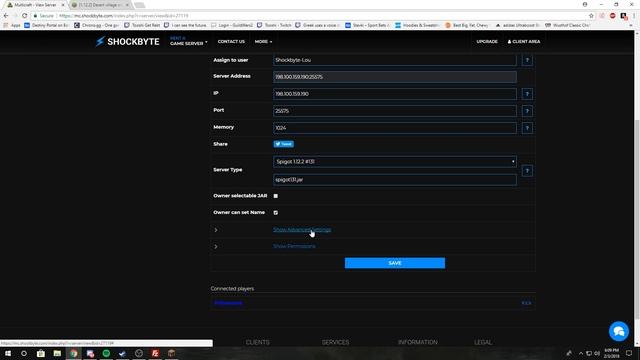Edit the Memory field 1024

tap(395, 128)
